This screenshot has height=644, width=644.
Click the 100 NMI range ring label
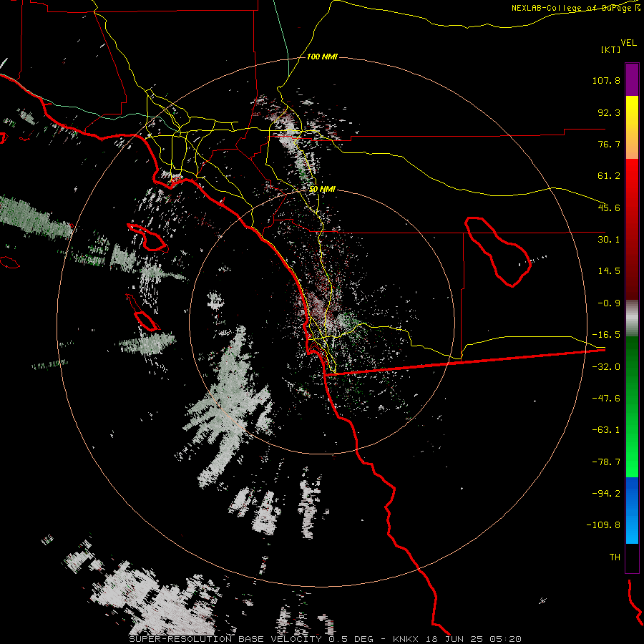322,57
